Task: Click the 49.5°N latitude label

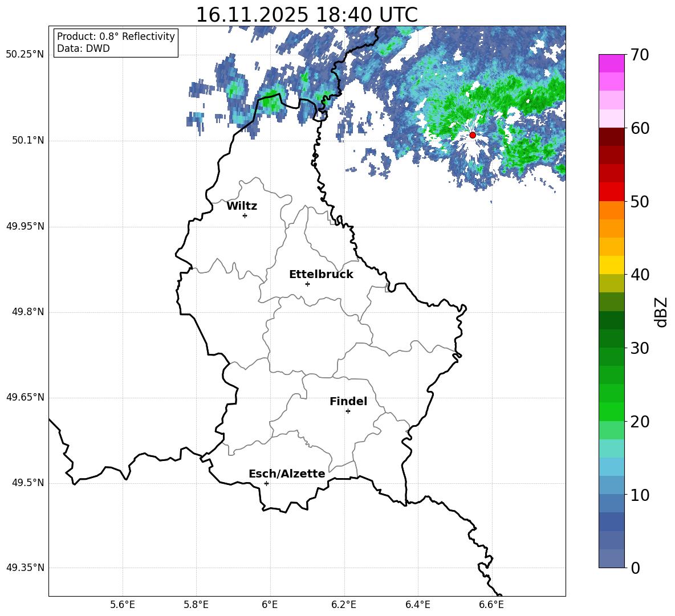Action: (28, 483)
